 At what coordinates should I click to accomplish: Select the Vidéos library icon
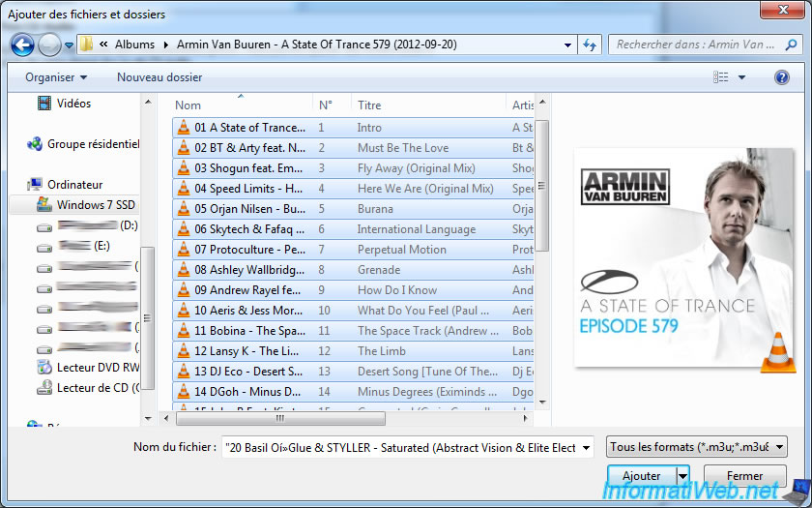point(43,103)
